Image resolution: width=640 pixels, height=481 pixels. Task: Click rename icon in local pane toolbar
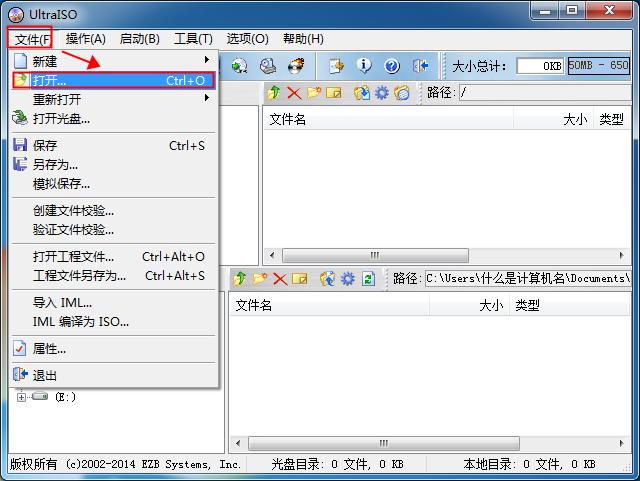[300, 279]
